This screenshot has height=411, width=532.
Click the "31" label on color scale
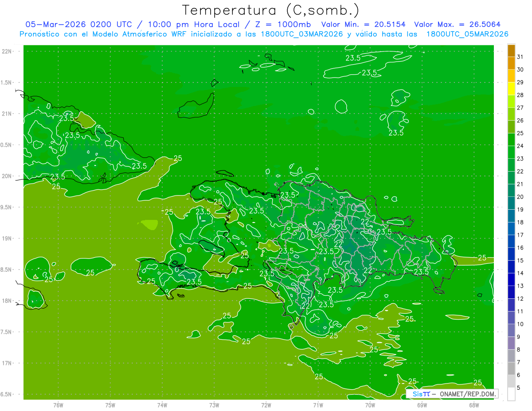point(520,56)
